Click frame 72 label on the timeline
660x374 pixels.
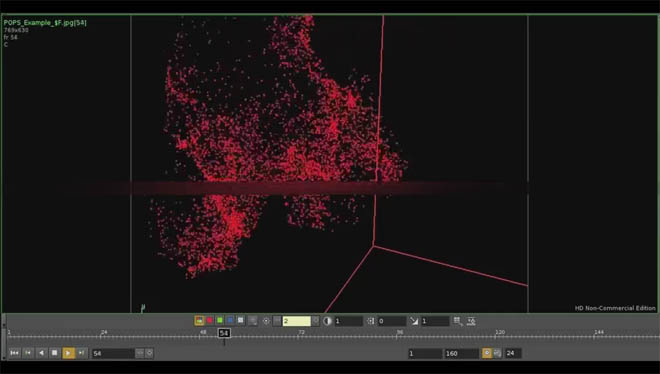(x=301, y=332)
